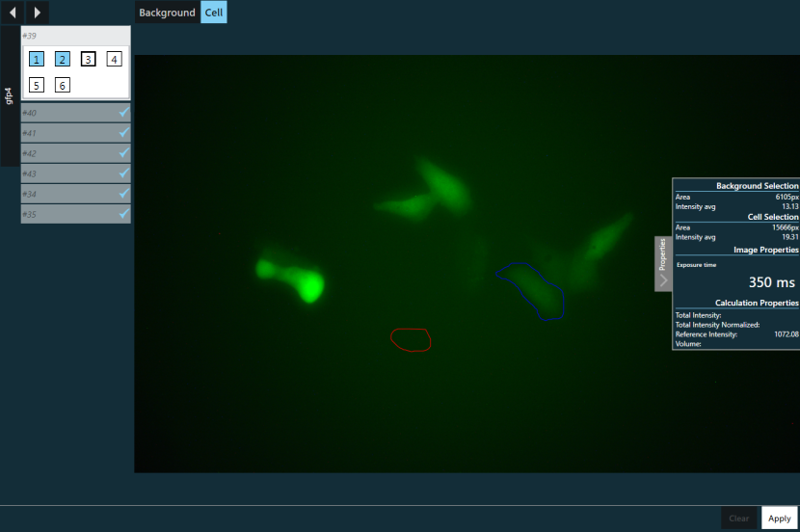Click the checkmark on row #41
This screenshot has height=532, width=800.
[124, 132]
